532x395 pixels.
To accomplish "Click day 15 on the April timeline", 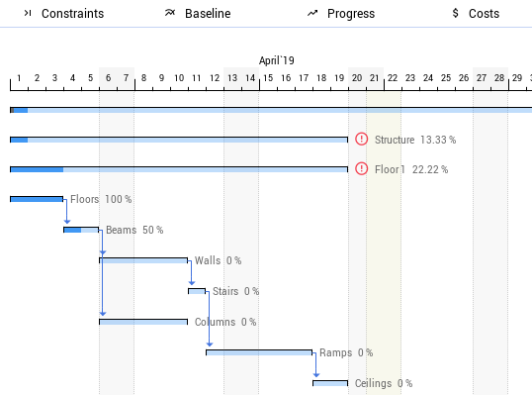I will [x=268, y=78].
